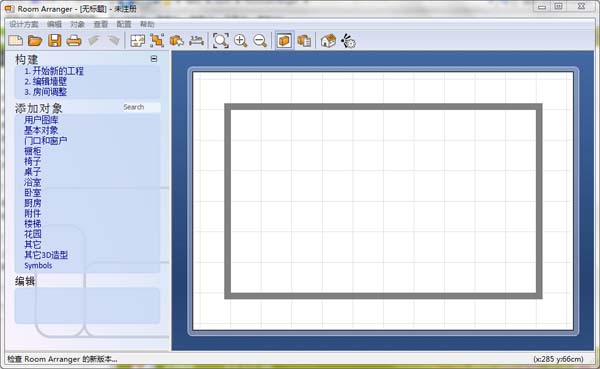Screen dimensions: 600x369
Task: Open the 设计方案 menu
Action: click(24, 24)
